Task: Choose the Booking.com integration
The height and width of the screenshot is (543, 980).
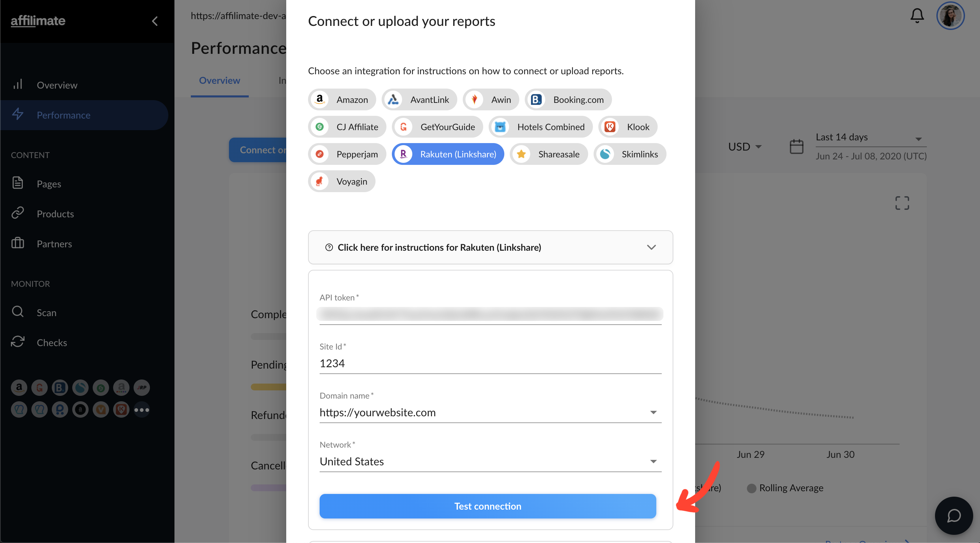Action: [x=568, y=99]
